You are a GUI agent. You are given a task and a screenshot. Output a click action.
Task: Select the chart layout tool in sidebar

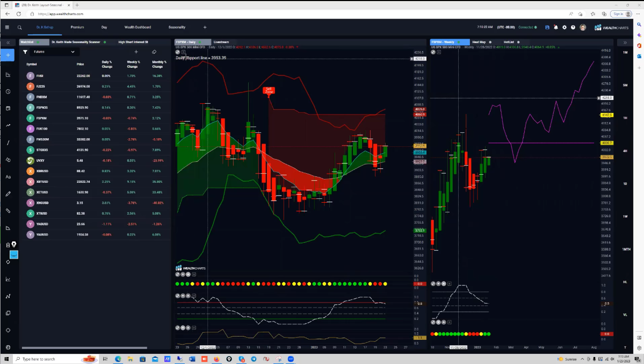8,75
